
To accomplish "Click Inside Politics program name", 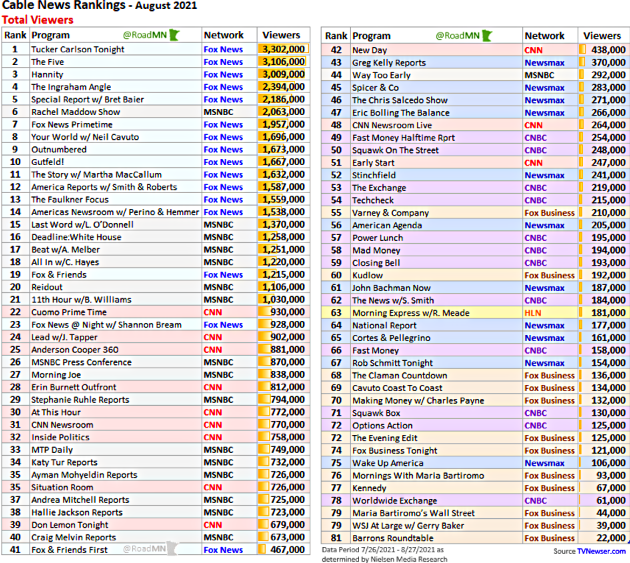I will [61, 437].
